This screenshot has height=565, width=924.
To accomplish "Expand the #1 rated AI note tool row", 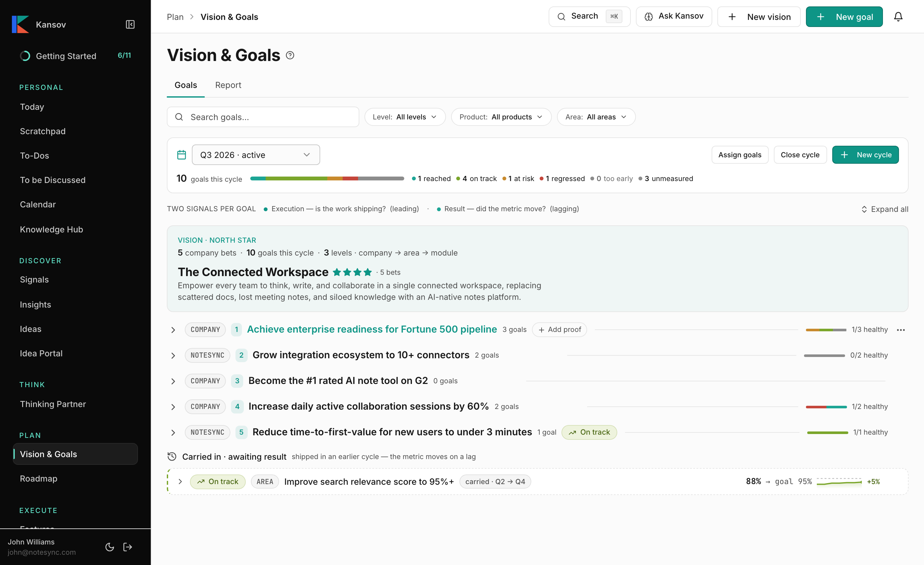I will (x=173, y=381).
